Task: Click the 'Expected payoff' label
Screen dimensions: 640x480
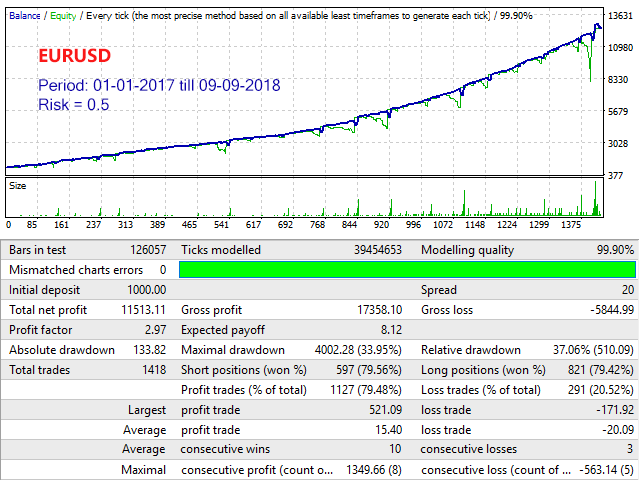Action: [223, 330]
